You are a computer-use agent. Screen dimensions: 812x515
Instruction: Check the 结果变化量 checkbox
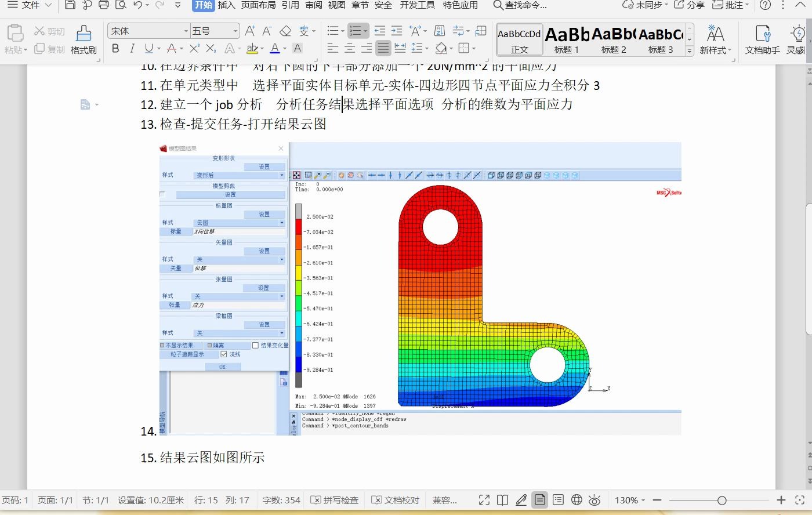(x=254, y=345)
